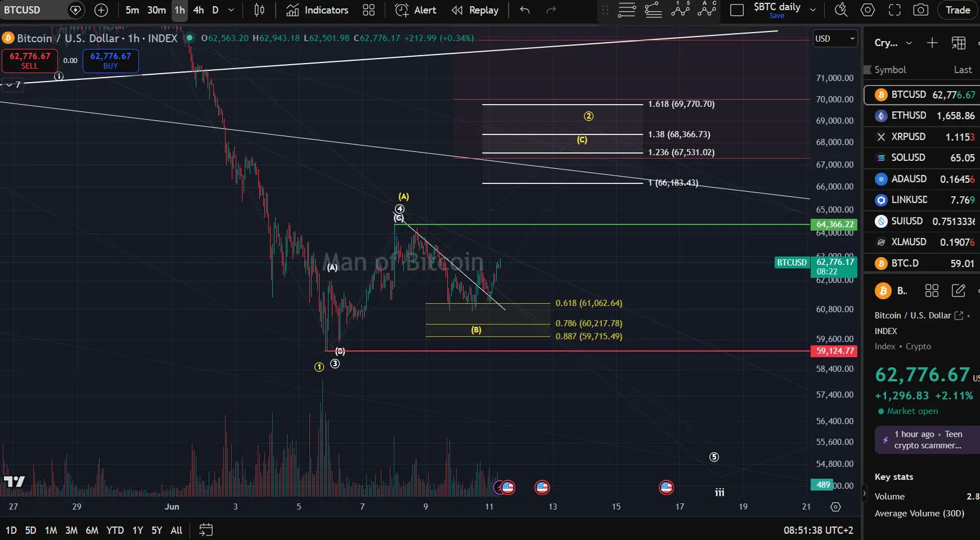Set the date range to 3M
Image resolution: width=980 pixels, height=540 pixels.
(x=71, y=530)
